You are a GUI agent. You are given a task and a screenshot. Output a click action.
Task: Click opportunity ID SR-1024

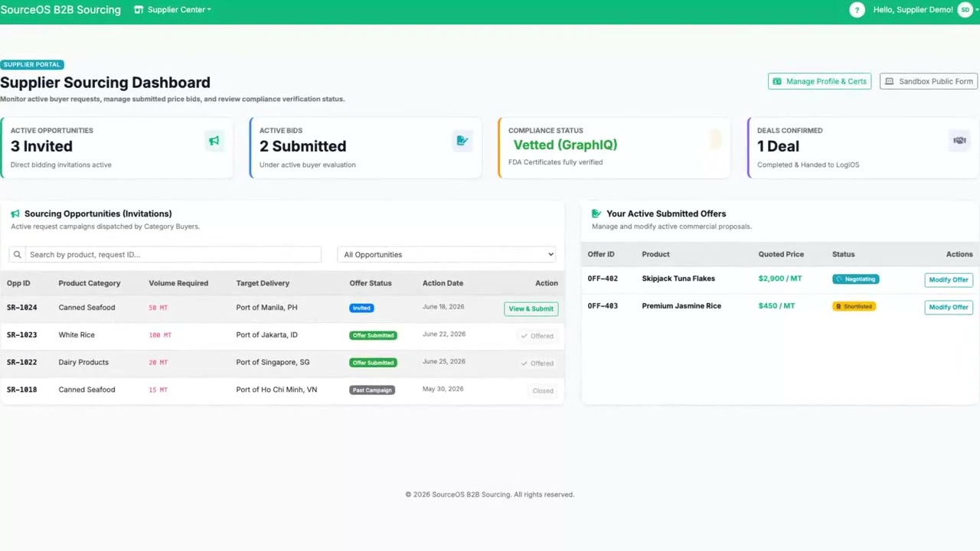click(21, 308)
